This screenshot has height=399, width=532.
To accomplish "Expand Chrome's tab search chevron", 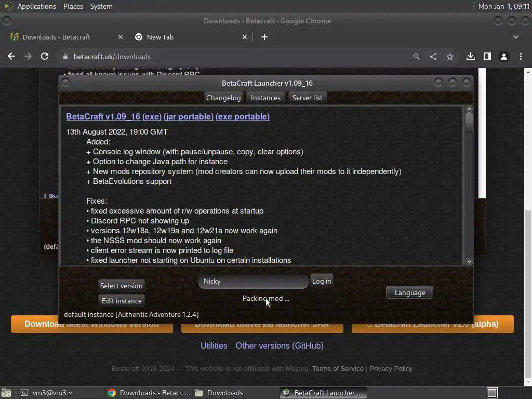I will coord(516,37).
